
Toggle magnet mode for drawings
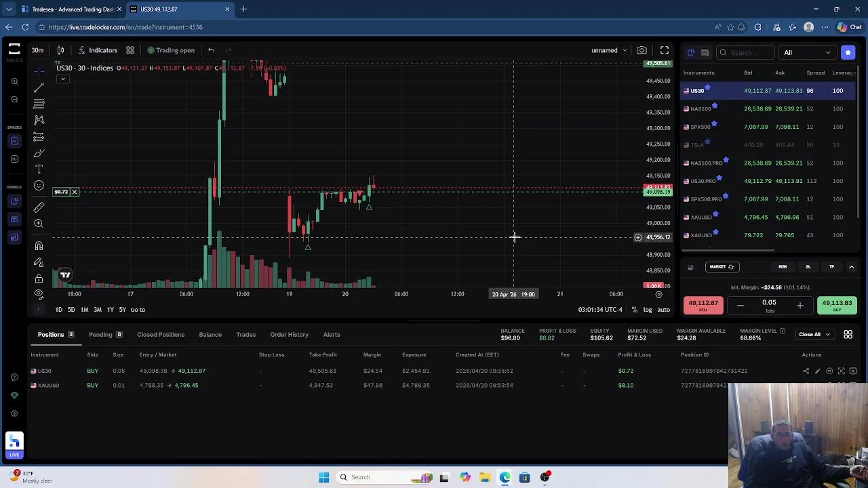(39, 245)
